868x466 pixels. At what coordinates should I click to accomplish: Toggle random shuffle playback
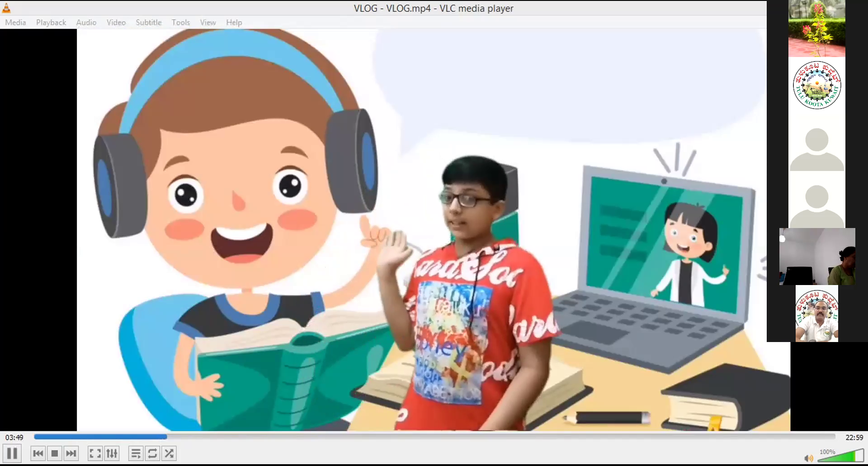pyautogui.click(x=169, y=453)
